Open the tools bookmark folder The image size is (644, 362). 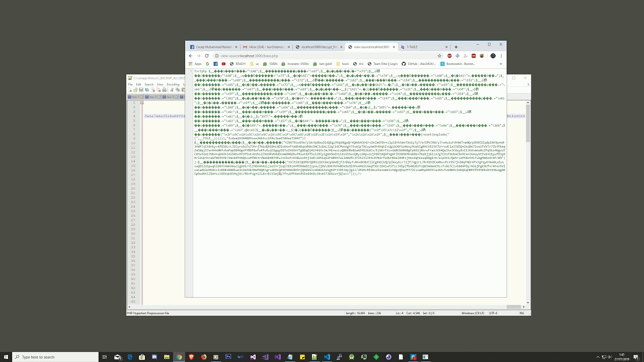point(342,64)
